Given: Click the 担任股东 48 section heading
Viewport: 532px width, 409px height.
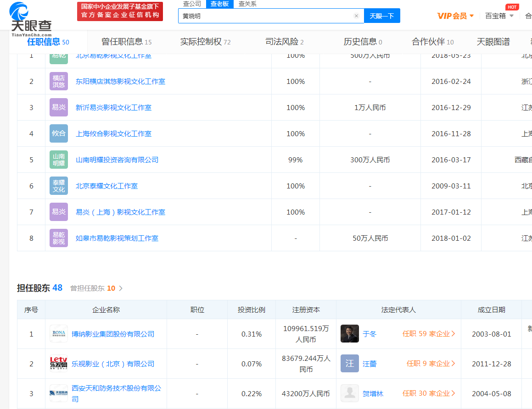Looking at the screenshot, I should (x=39, y=288).
